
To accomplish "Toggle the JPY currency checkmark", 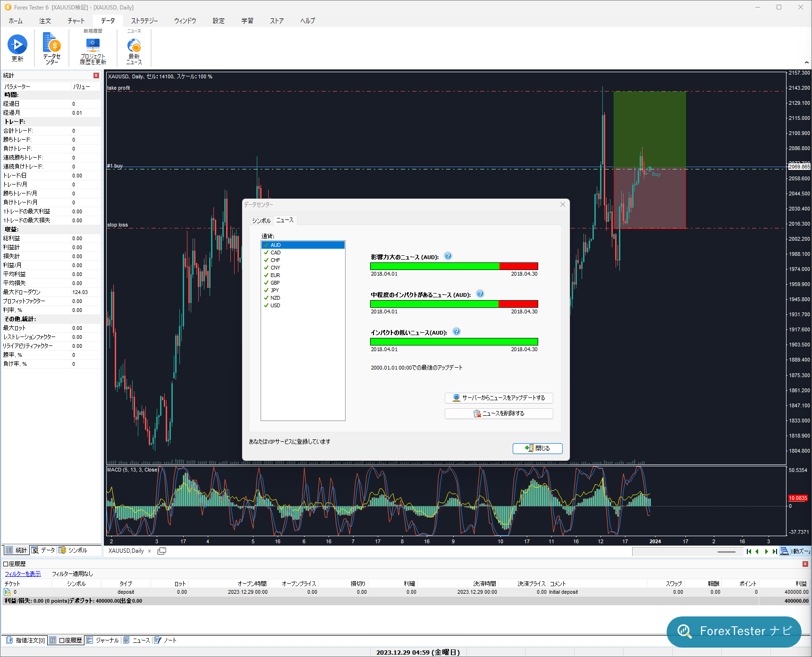I will 266,290.
